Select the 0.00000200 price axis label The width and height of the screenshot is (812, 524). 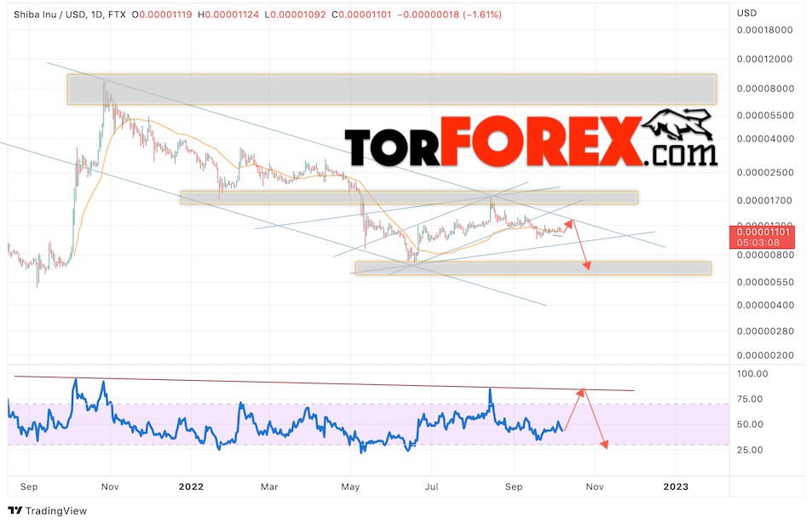click(x=765, y=355)
